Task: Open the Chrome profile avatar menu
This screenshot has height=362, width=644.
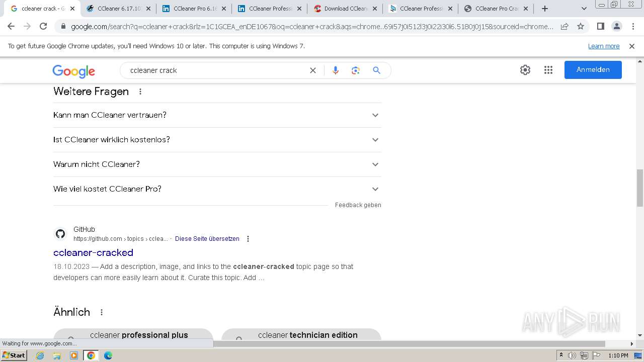Action: 616,26
